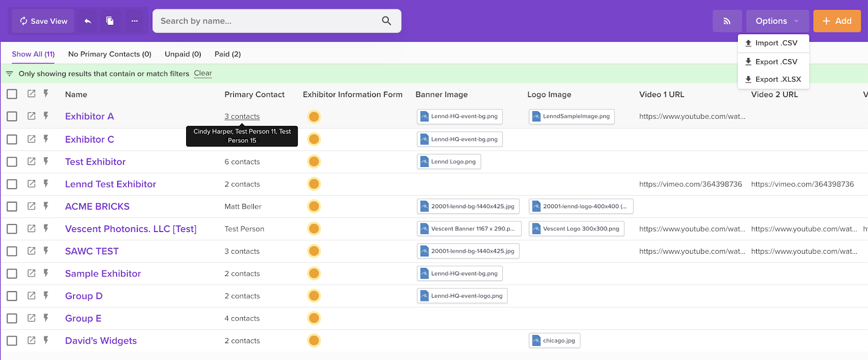Toggle the select-all header checkbox

[12, 94]
